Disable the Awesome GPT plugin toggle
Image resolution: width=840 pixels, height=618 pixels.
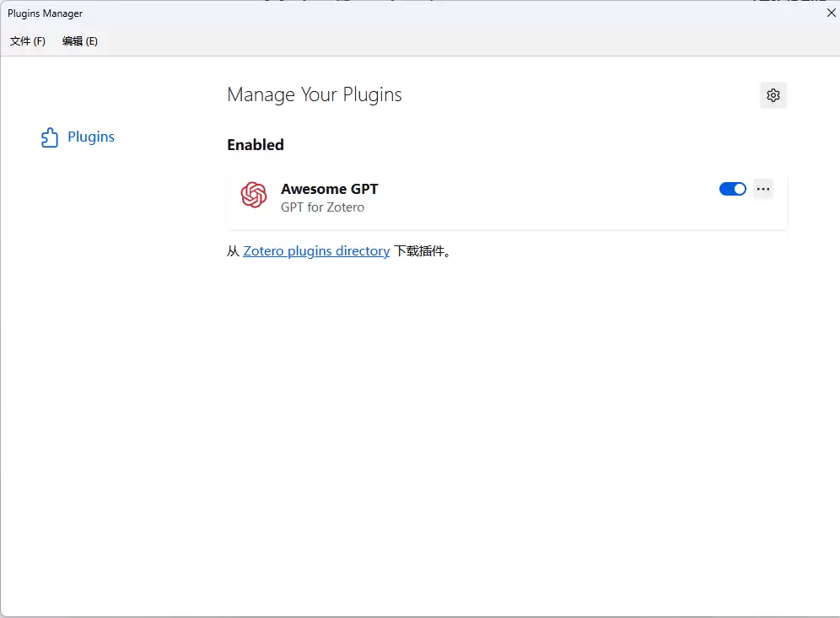(732, 189)
